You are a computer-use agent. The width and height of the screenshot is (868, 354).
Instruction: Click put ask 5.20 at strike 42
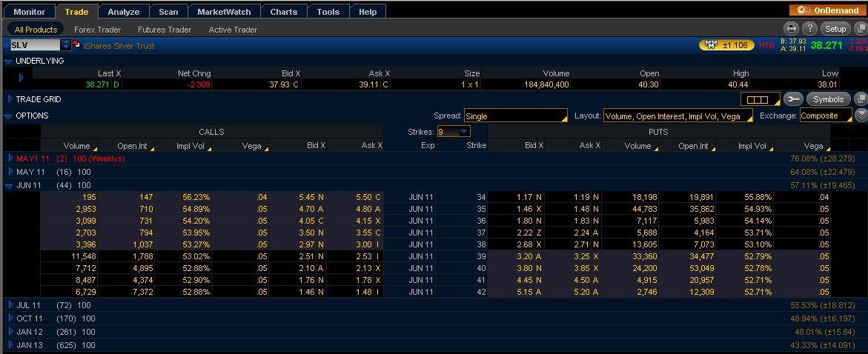583,292
